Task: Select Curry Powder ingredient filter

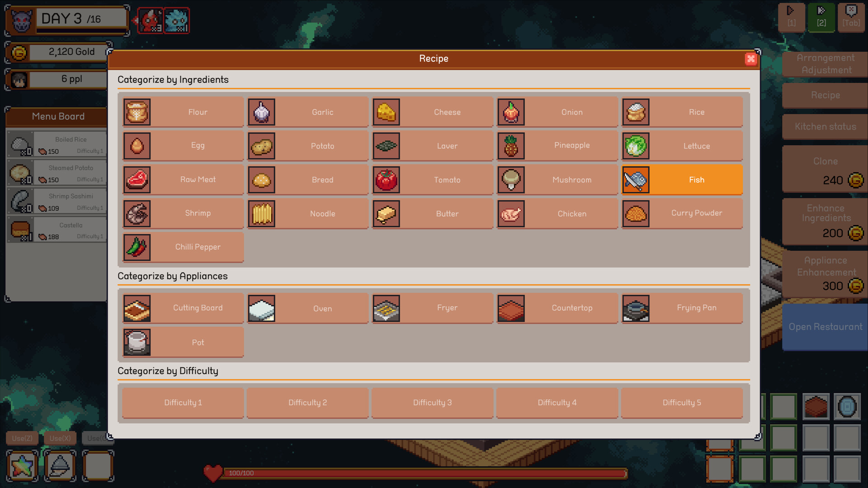Action: click(681, 213)
